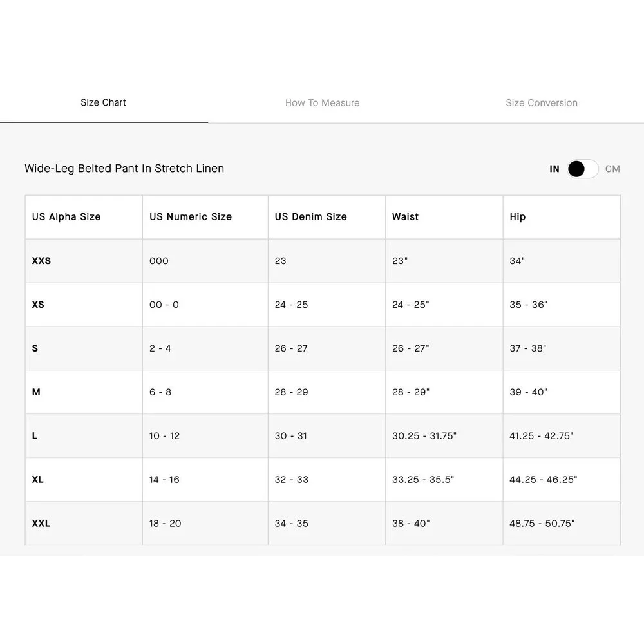The height and width of the screenshot is (644, 644).
Task: Click the hip value "37 - 38""
Action: pos(528,348)
